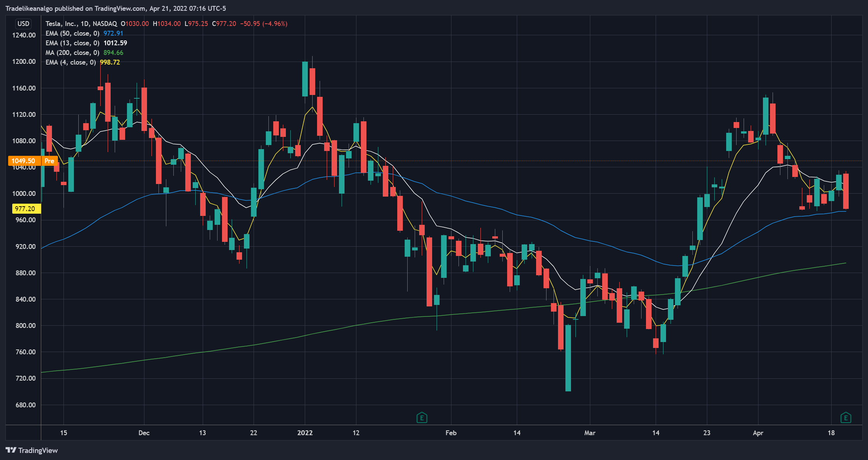Click the earnings E icon near April 18

point(846,418)
